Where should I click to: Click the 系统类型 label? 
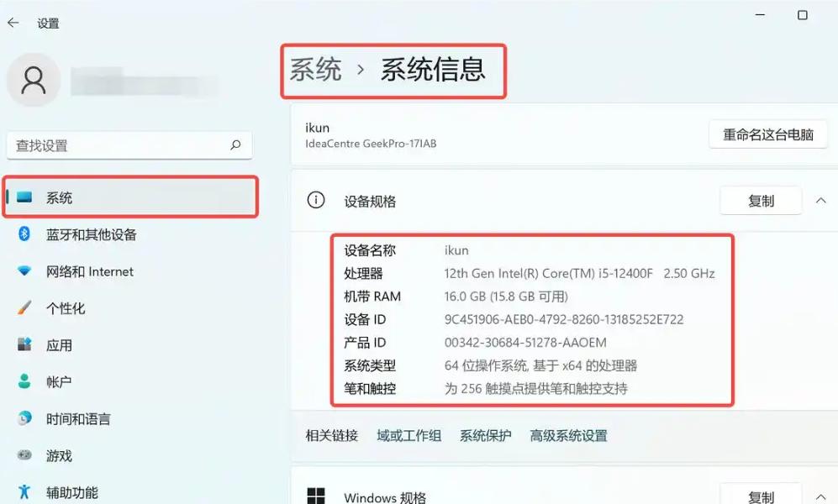click(370, 365)
